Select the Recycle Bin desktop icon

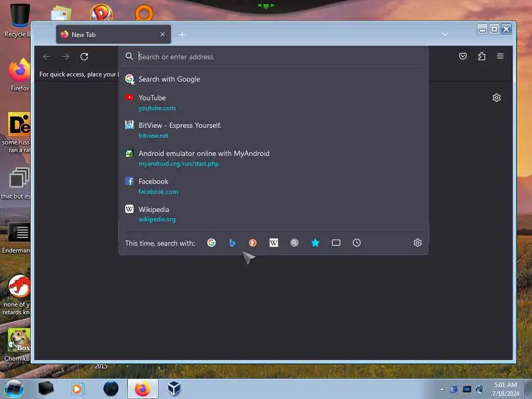[x=17, y=20]
